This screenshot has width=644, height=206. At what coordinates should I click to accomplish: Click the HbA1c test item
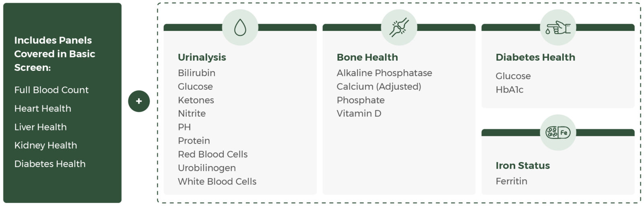point(509,90)
